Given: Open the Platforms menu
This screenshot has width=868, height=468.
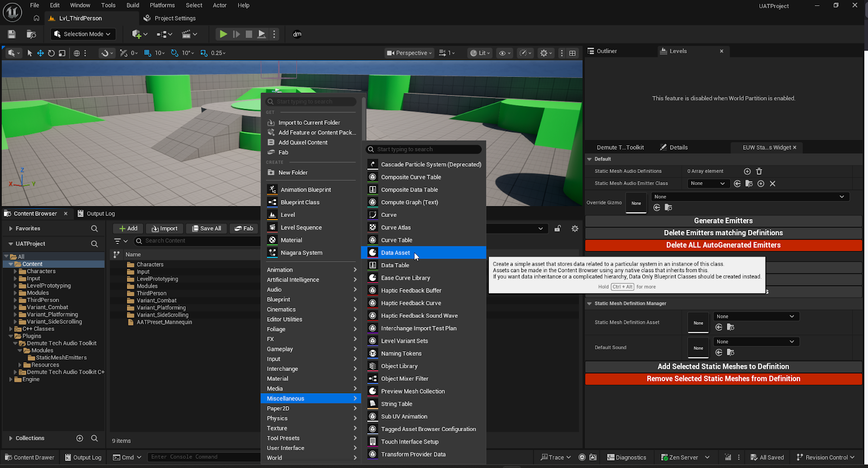Looking at the screenshot, I should click(162, 5).
